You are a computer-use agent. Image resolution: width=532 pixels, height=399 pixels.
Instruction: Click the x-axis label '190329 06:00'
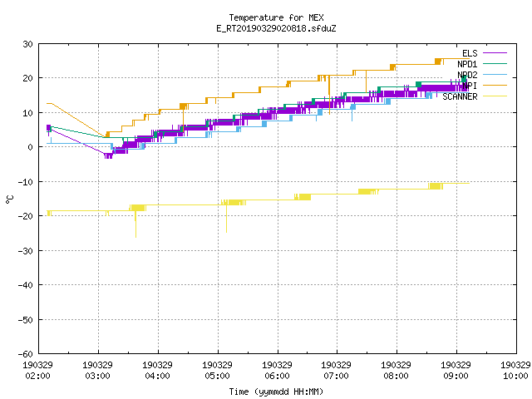(x=277, y=371)
